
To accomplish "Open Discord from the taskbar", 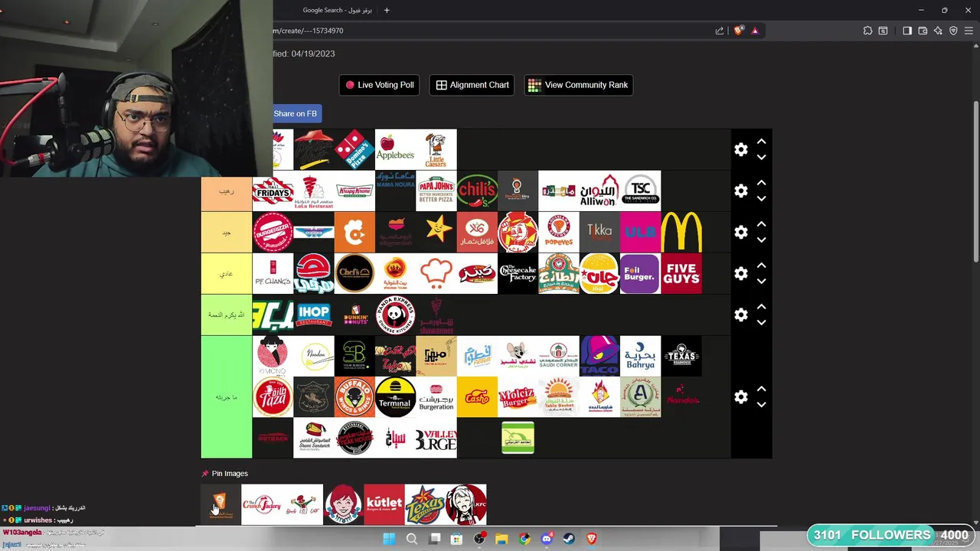I will pos(547,539).
